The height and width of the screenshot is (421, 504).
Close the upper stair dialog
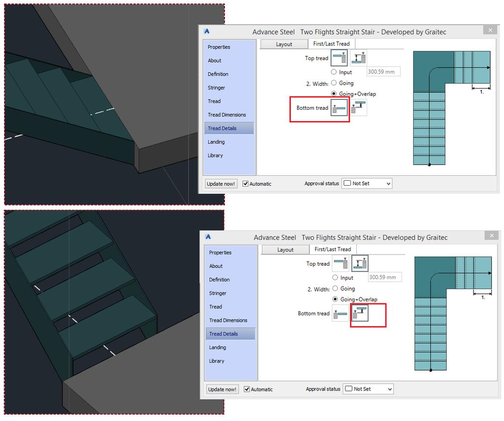(x=490, y=30)
